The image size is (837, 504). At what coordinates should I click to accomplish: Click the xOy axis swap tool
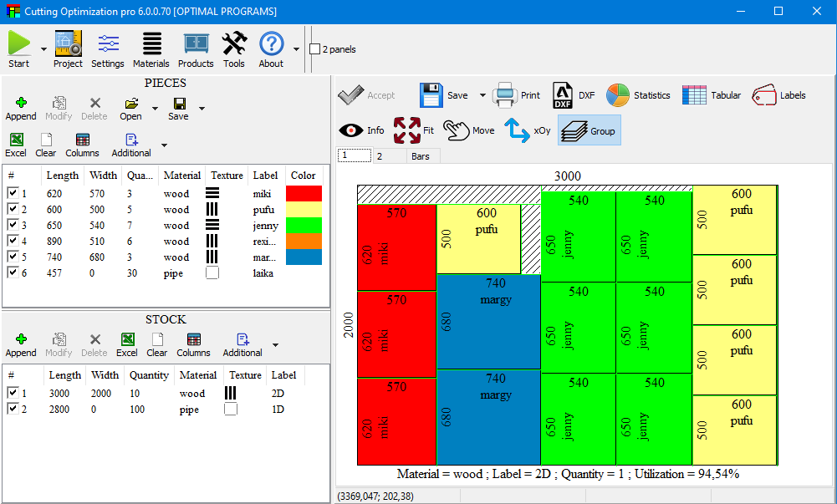528,130
